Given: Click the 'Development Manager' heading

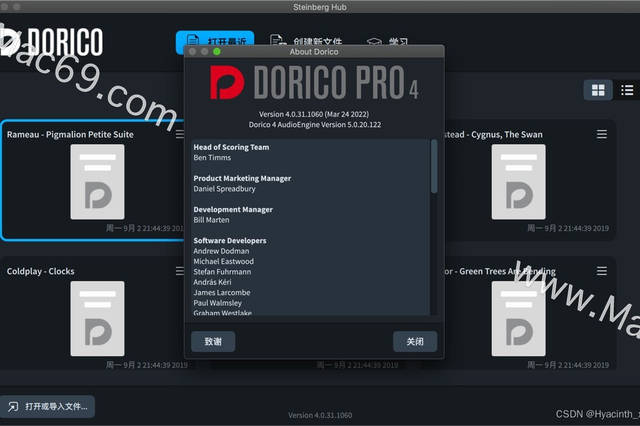Looking at the screenshot, I should pyautogui.click(x=233, y=209).
